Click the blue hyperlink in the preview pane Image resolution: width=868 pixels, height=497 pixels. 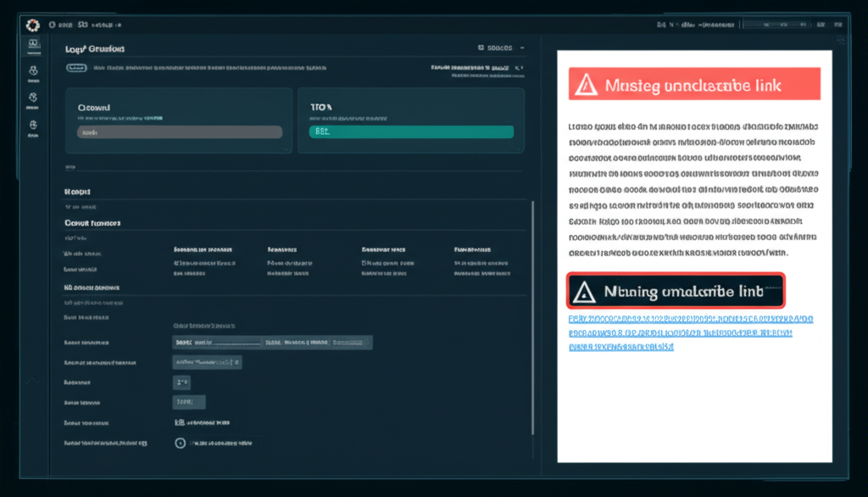[688, 333]
